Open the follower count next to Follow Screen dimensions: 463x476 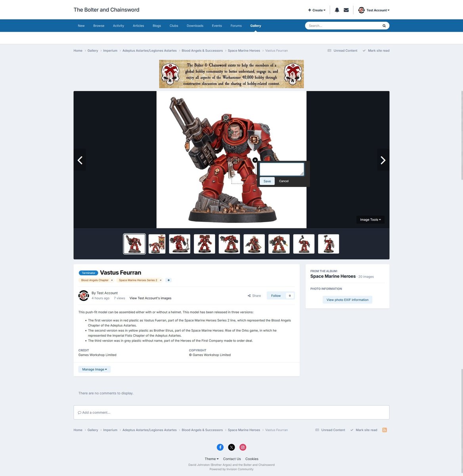pyautogui.click(x=290, y=296)
